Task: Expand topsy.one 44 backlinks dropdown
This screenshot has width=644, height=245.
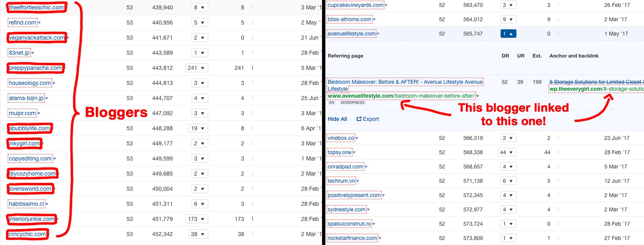Action: pos(507,152)
